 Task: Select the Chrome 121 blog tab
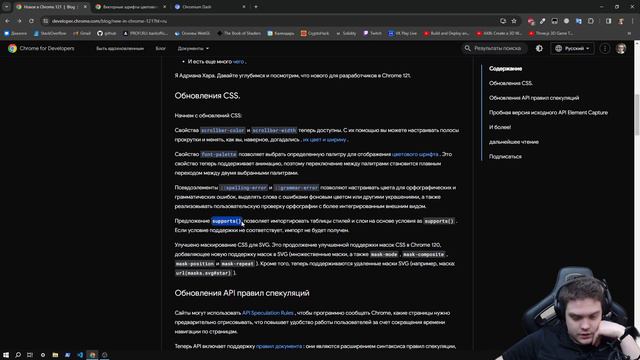point(51,7)
